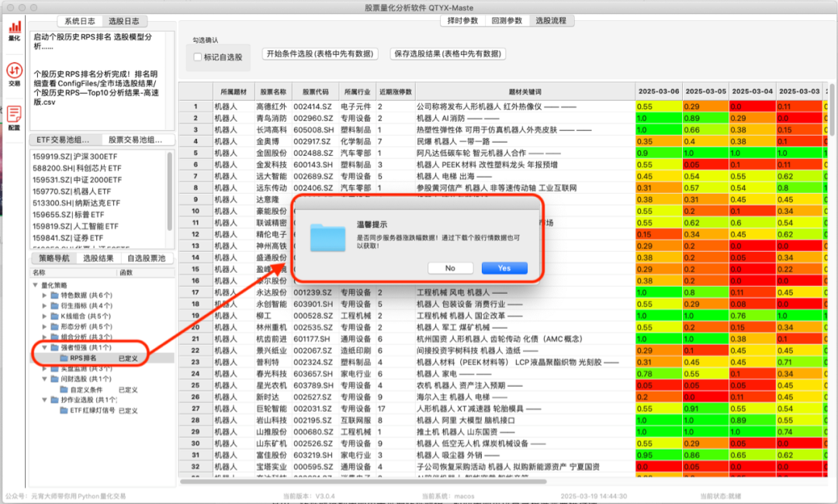The width and height of the screenshot is (838, 504).
Task: Click stock code 603219.SH cell
Action: click(x=315, y=455)
